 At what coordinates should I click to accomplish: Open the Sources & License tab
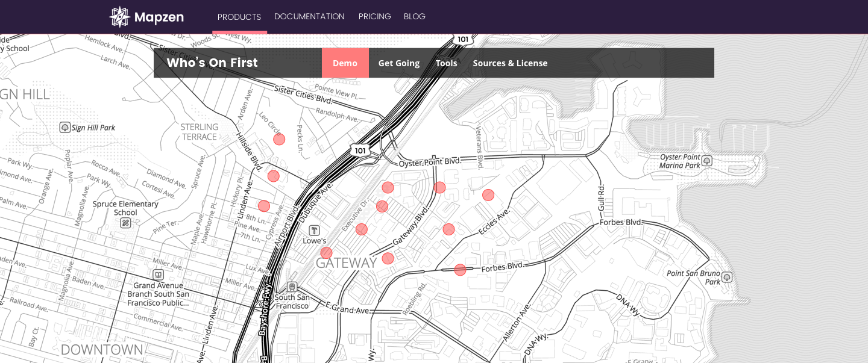pyautogui.click(x=510, y=63)
